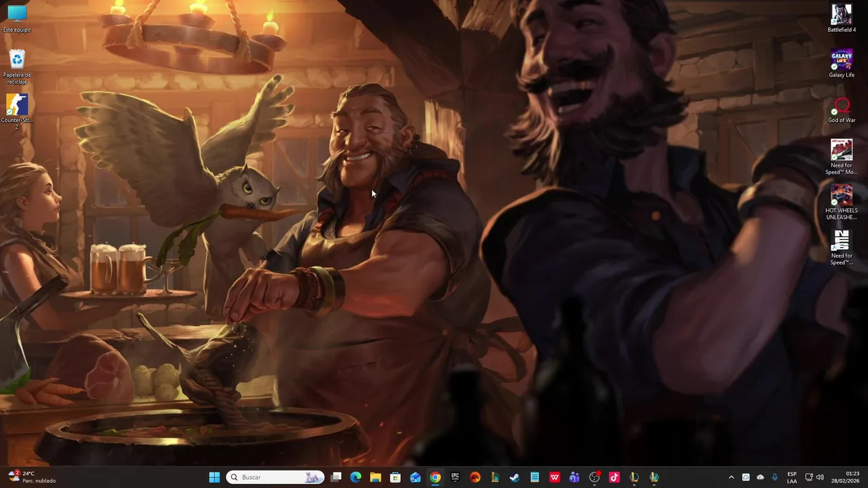Open the Notepad taskbar icon
Viewport: 868px width, 488px height.
pos(534,477)
